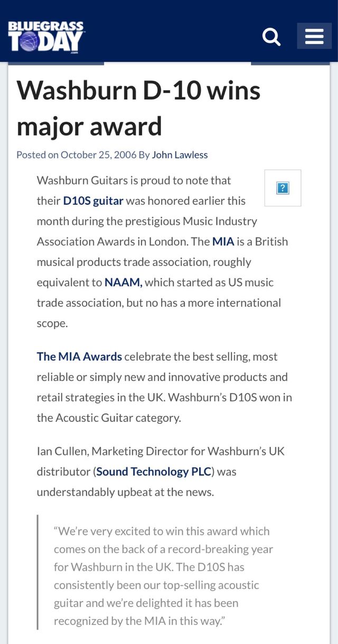Viewport: 338px width, 644px height.
Task: Click the MIA link in first paragraph
Action: [x=223, y=241]
